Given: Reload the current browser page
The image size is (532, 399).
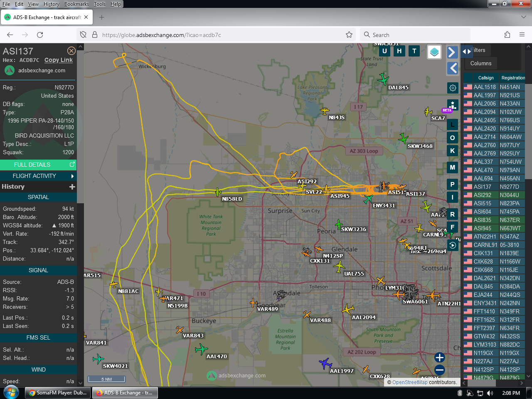Looking at the screenshot, I should point(40,35).
